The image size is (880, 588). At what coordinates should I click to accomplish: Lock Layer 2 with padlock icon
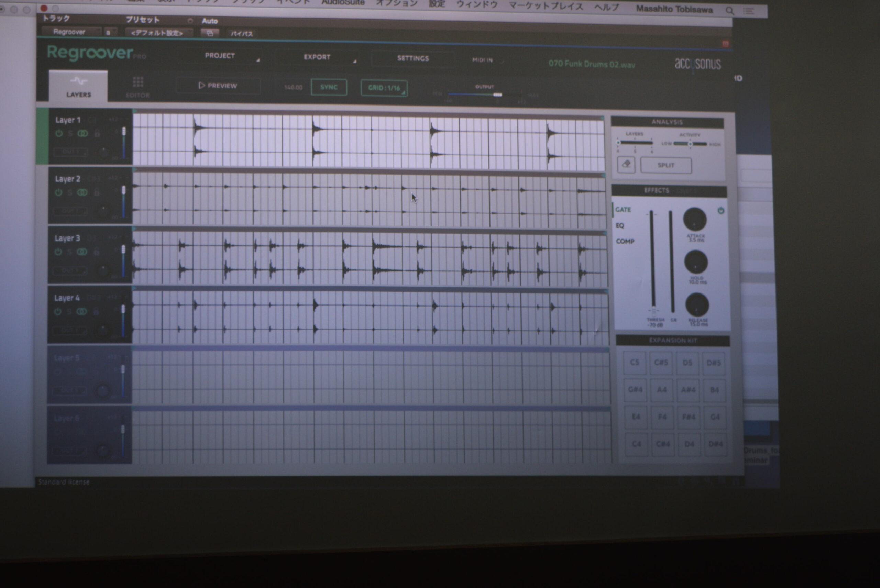(97, 192)
